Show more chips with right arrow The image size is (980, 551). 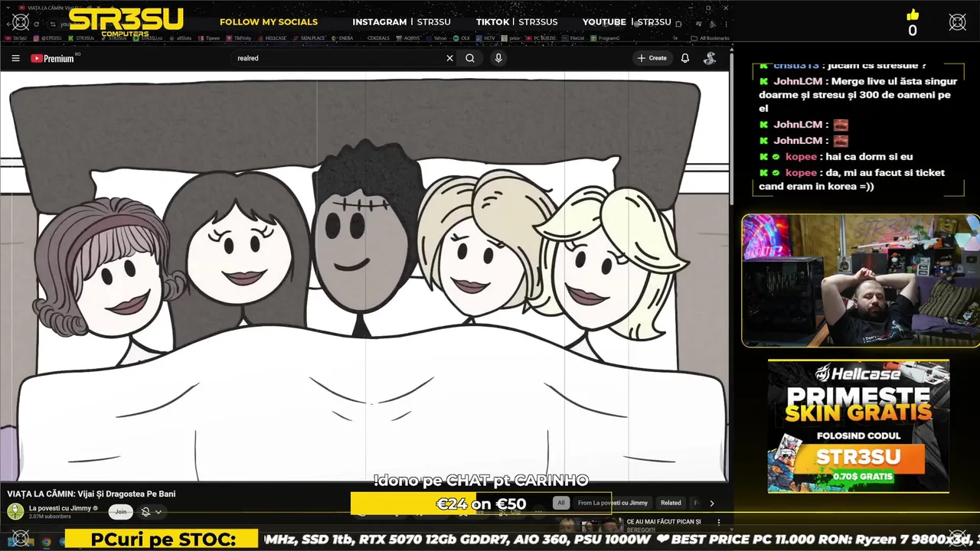711,503
